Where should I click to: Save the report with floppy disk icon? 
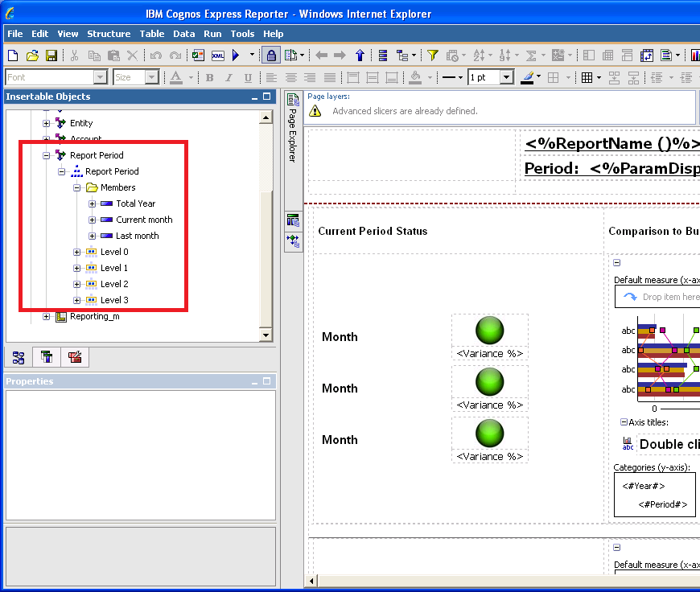(x=51, y=55)
